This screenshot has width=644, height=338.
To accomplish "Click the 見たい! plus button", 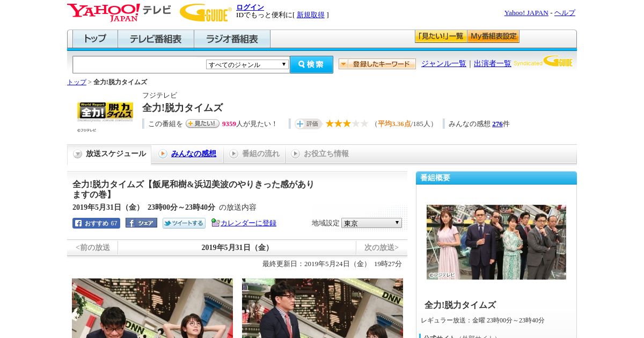I will pos(202,123).
